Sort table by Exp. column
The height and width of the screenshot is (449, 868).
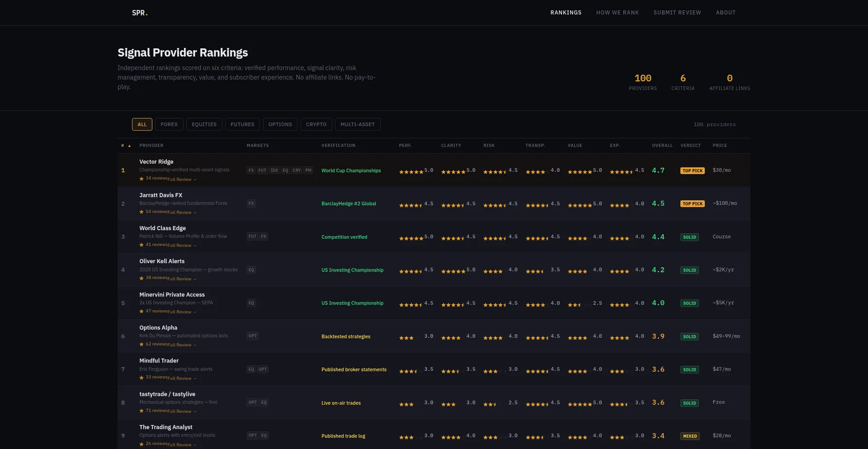tap(615, 146)
